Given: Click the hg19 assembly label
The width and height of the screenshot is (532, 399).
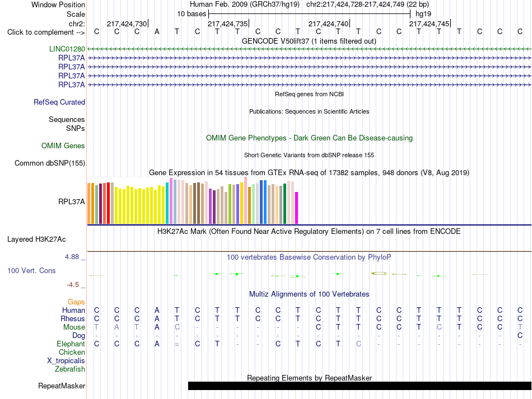Looking at the screenshot, I should (423, 14).
